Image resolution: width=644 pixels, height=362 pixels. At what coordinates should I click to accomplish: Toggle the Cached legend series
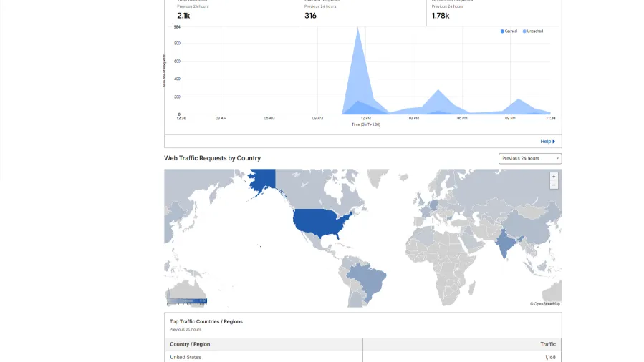509,31
